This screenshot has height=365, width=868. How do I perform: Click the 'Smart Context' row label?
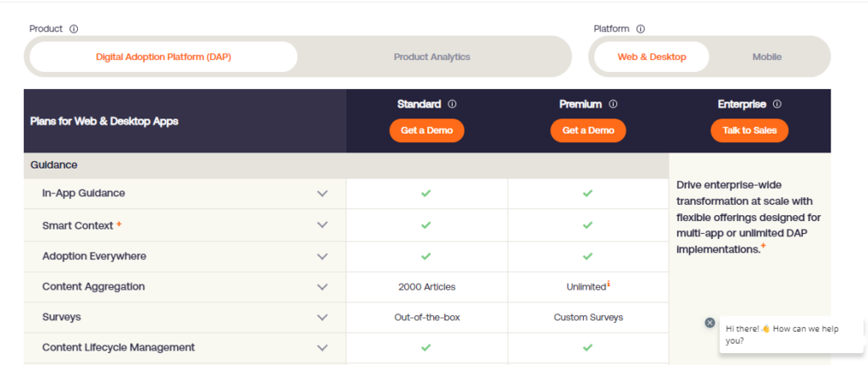click(77, 225)
